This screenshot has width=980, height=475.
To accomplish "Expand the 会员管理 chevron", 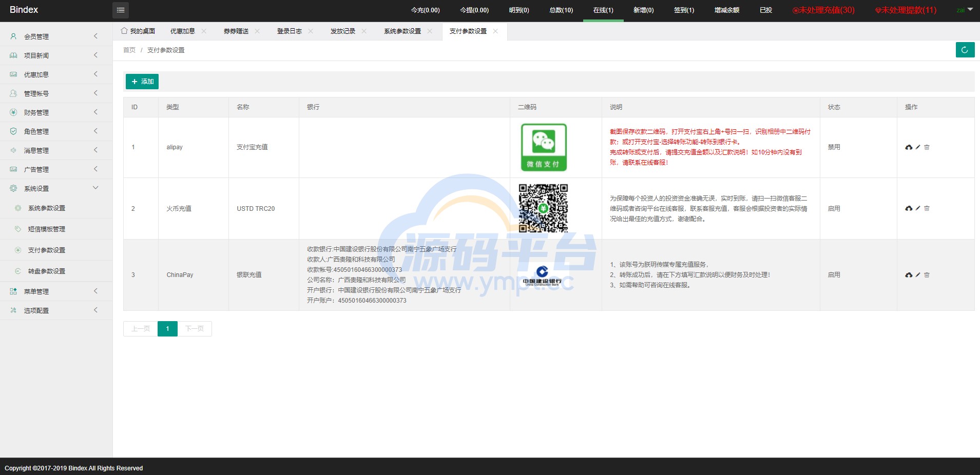I will tap(95, 36).
